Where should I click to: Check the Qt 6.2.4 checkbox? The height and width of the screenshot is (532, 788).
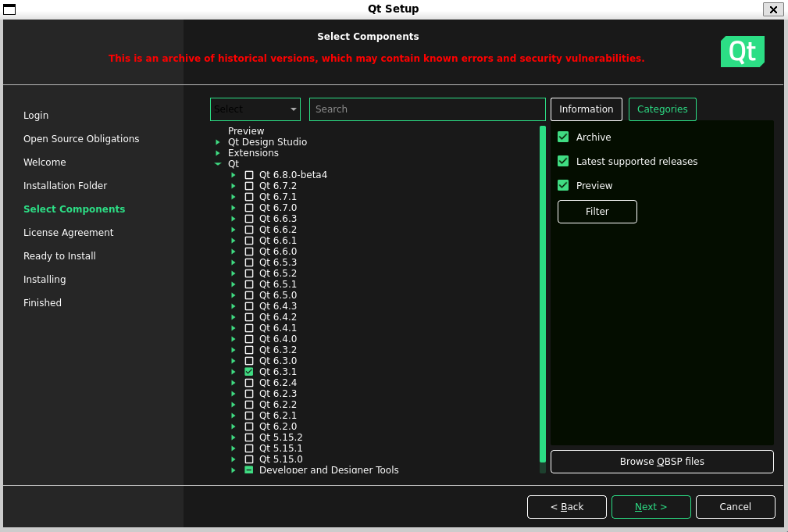(x=249, y=383)
